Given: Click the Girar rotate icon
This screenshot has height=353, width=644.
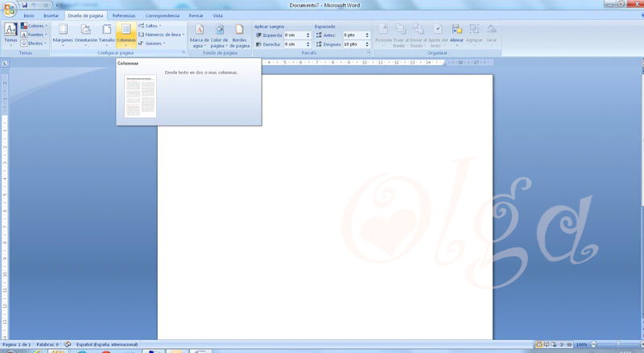Looking at the screenshot, I should [492, 29].
